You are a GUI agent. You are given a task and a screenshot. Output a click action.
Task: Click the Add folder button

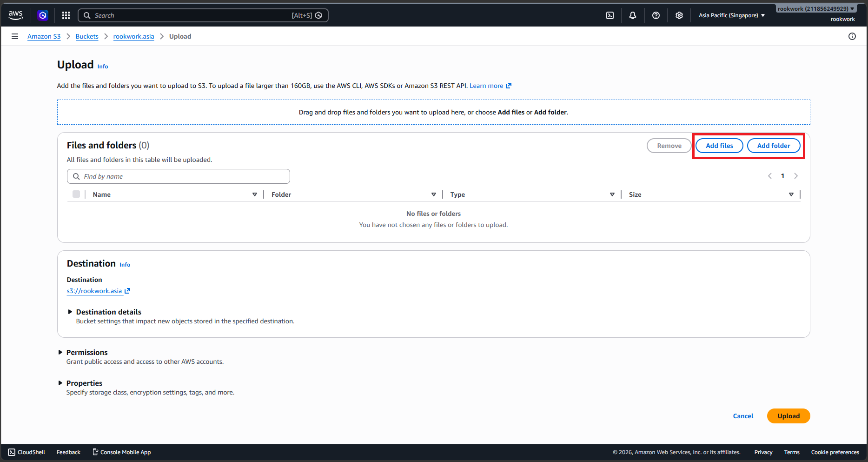click(x=774, y=146)
